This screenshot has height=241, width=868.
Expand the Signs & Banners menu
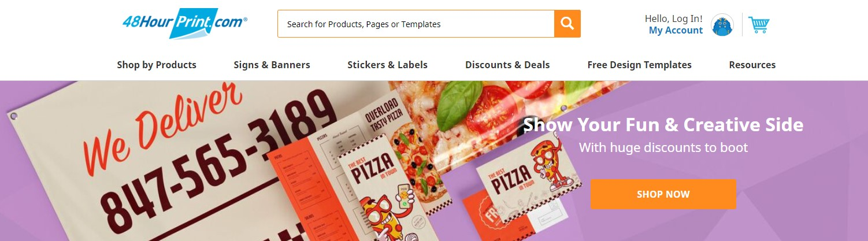pyautogui.click(x=272, y=65)
